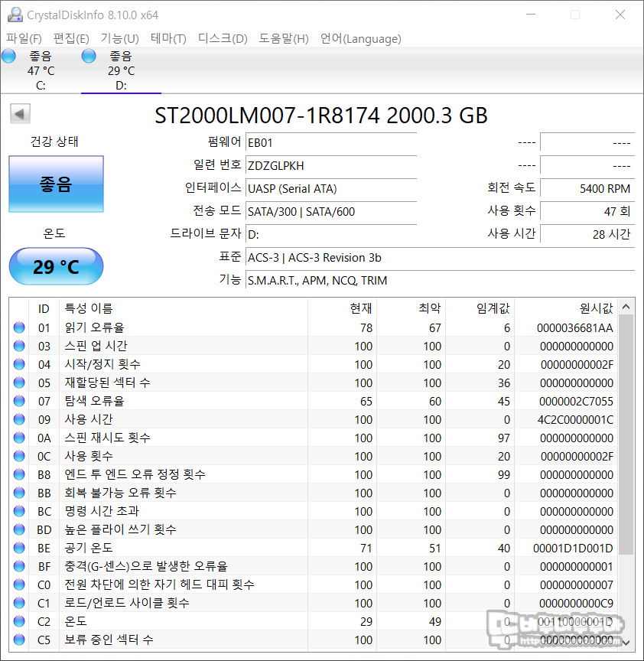The height and width of the screenshot is (661, 644).
Task: Click the 최악 column header
Action: point(411,308)
